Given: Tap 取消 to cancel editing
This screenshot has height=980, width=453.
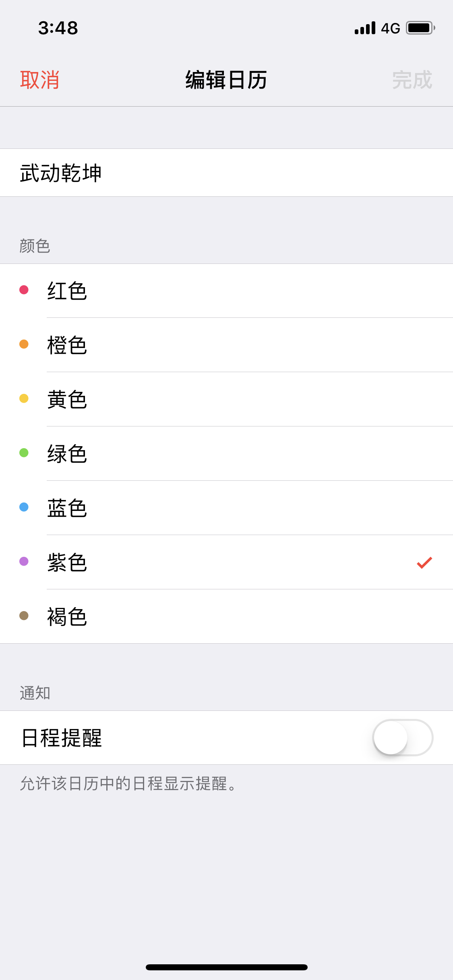Looking at the screenshot, I should click(40, 80).
